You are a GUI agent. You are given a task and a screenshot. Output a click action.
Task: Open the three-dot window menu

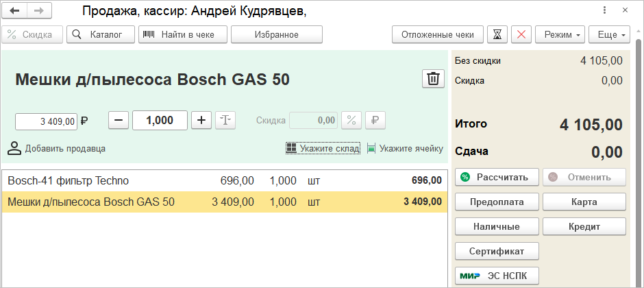(x=605, y=11)
